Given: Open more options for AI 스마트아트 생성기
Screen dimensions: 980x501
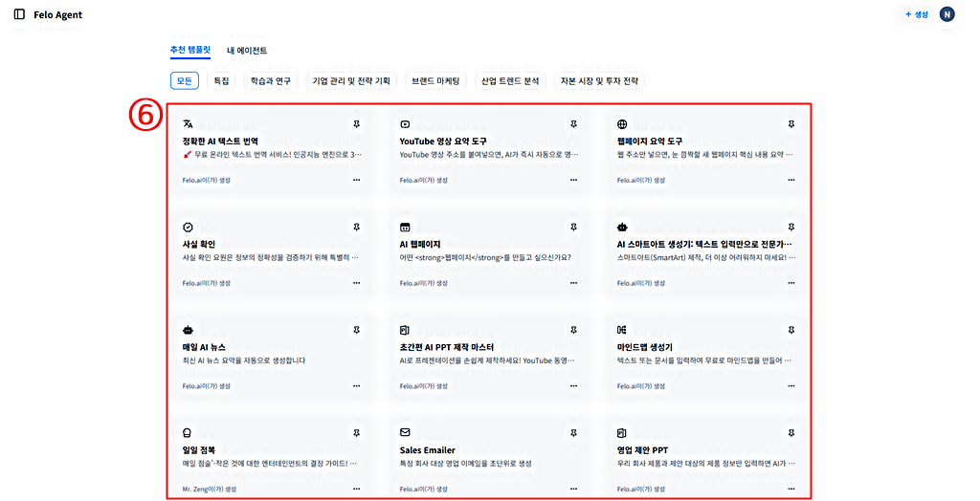Looking at the screenshot, I should point(791,283).
